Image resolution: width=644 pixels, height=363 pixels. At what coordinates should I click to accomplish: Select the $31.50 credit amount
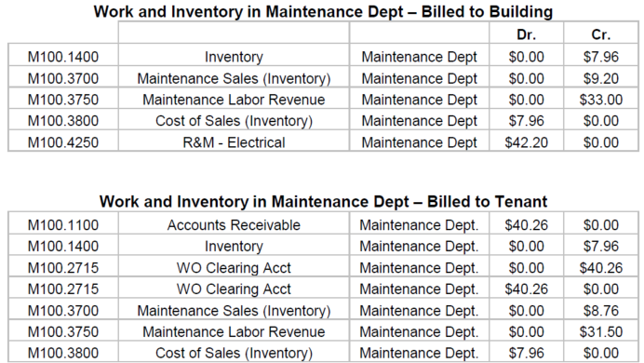[601, 331]
